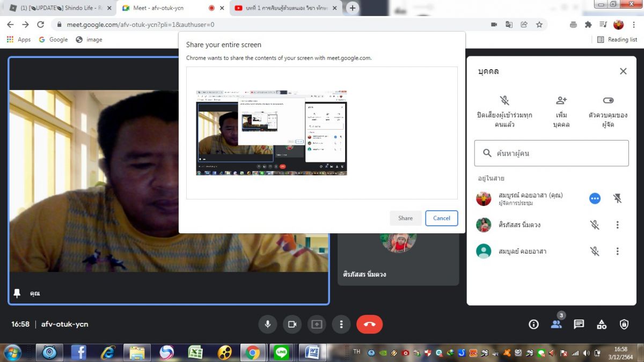The height and width of the screenshot is (362, 644).
Task: Toggle the microphone in call controls
Action: [x=267, y=324]
